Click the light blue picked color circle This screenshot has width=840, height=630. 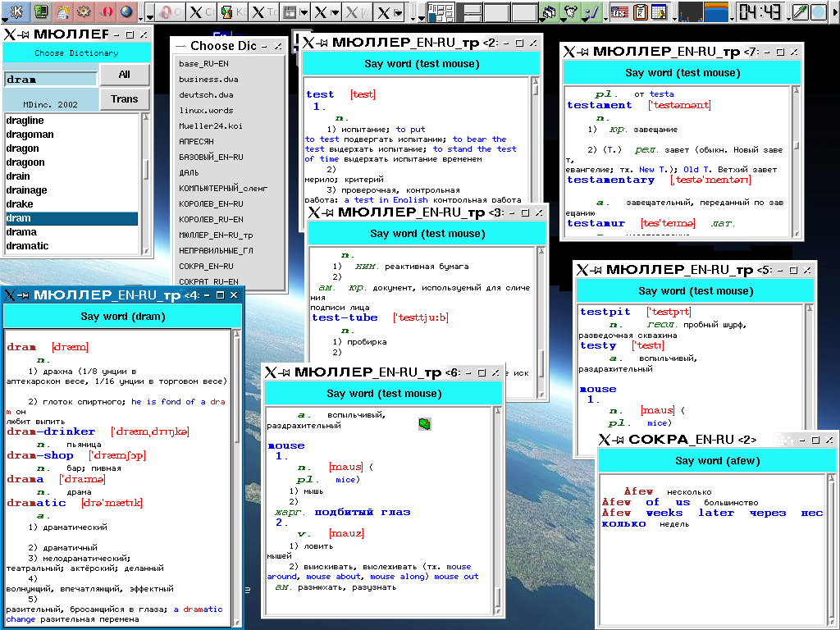tap(818, 11)
